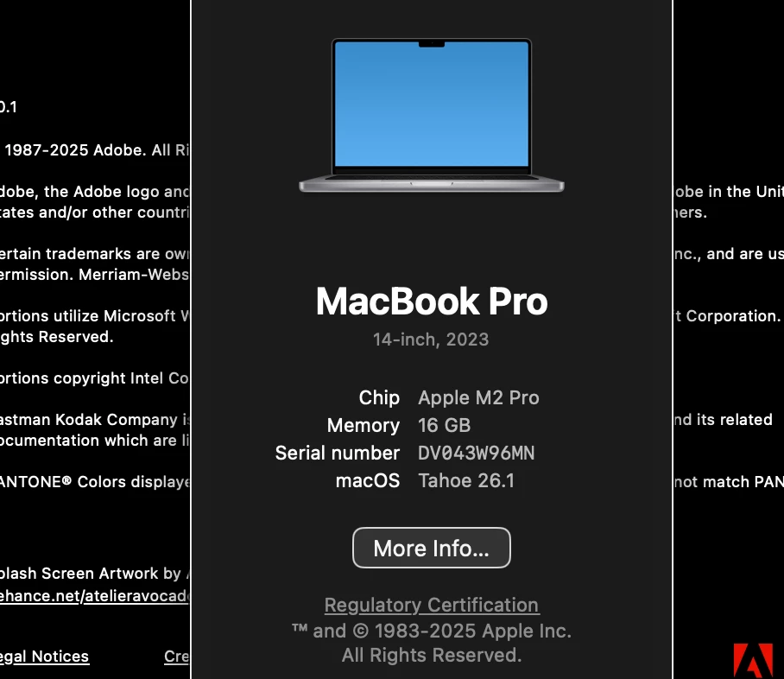Open the Regulatory Certification link
This screenshot has height=679, width=784.
[x=432, y=605]
